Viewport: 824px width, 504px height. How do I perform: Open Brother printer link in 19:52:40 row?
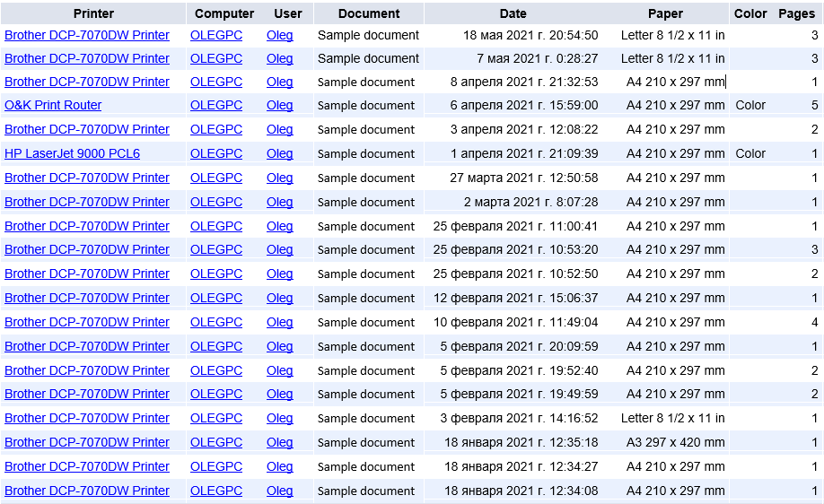pos(87,370)
